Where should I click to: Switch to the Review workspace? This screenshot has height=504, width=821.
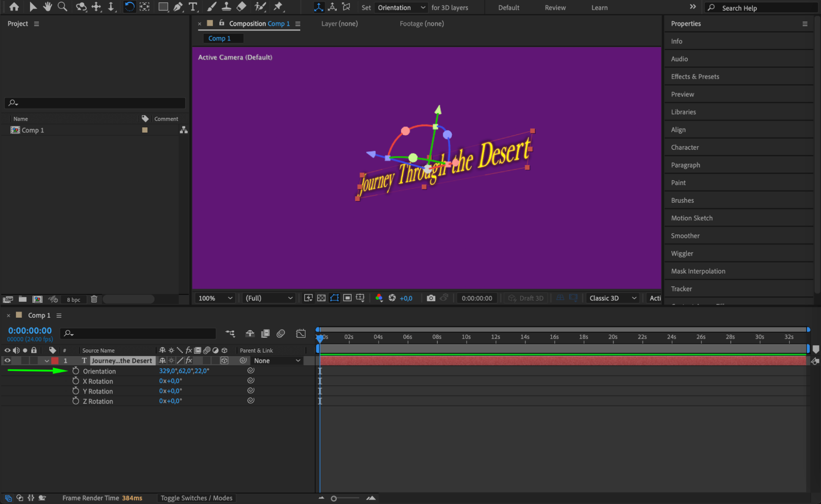tap(555, 7)
